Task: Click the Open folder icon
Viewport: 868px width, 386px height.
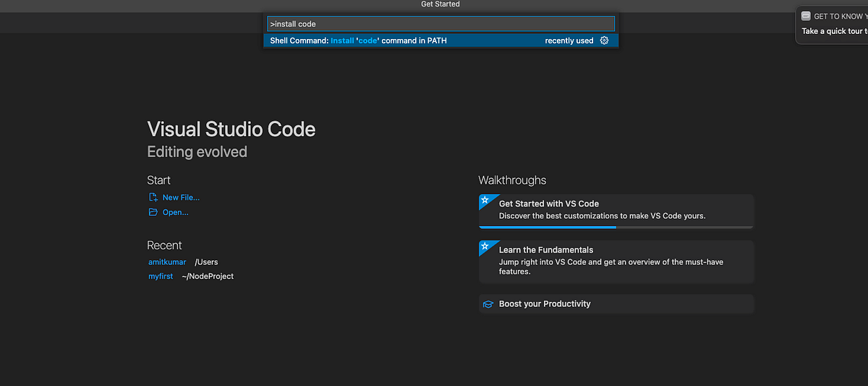Action: [153, 212]
